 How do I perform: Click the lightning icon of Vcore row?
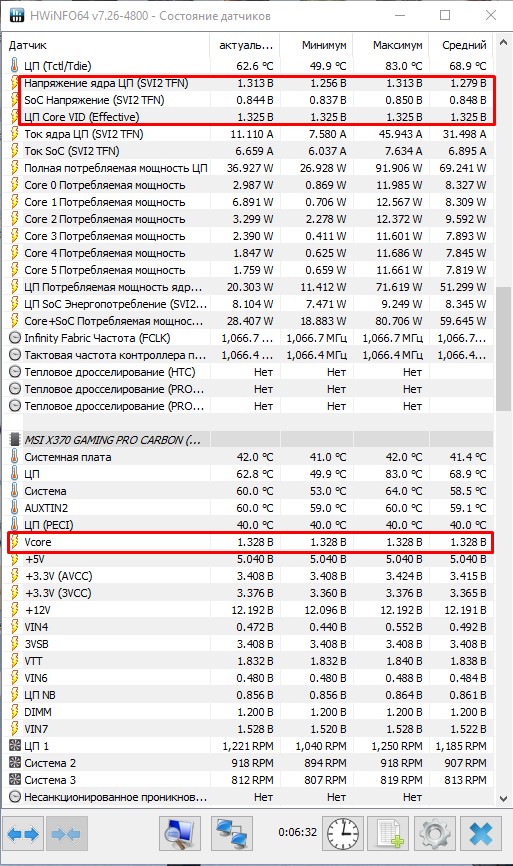click(x=15, y=542)
